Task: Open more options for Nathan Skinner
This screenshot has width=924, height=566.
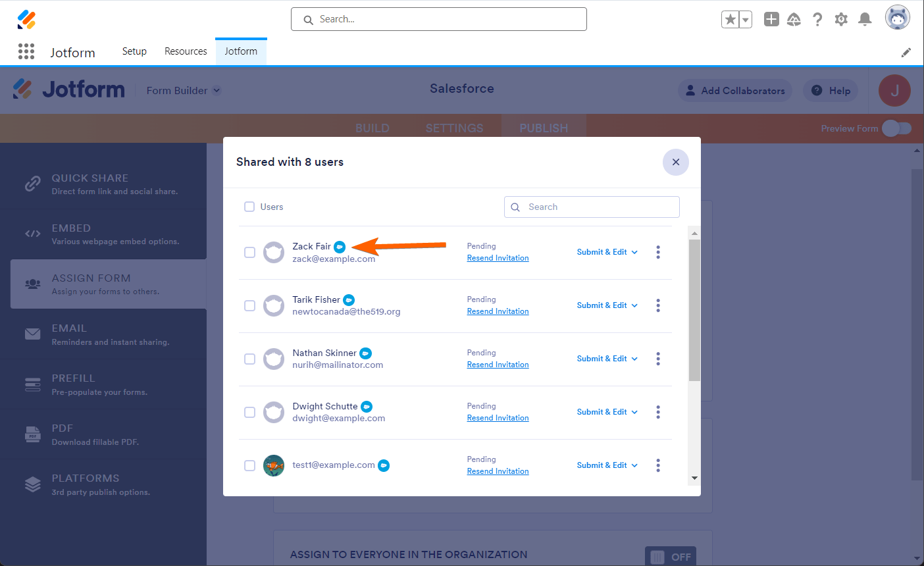Action: tap(658, 359)
